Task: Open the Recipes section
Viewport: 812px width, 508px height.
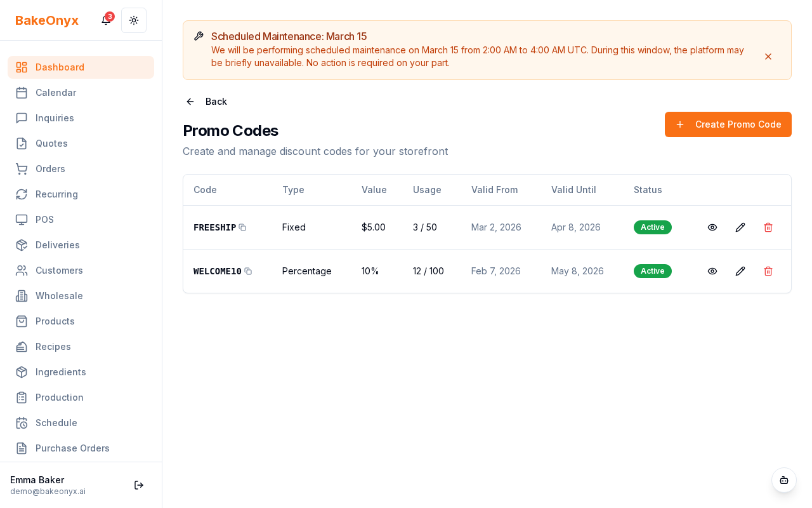Action: pyautogui.click(x=53, y=347)
